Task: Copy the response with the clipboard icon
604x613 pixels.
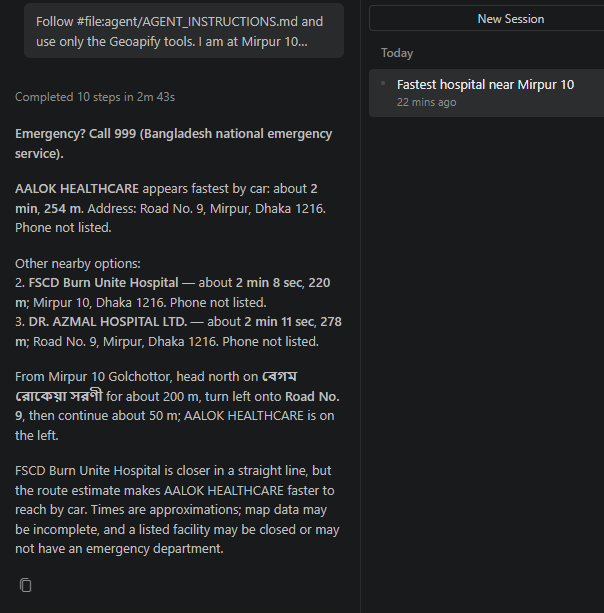Action: 25,585
